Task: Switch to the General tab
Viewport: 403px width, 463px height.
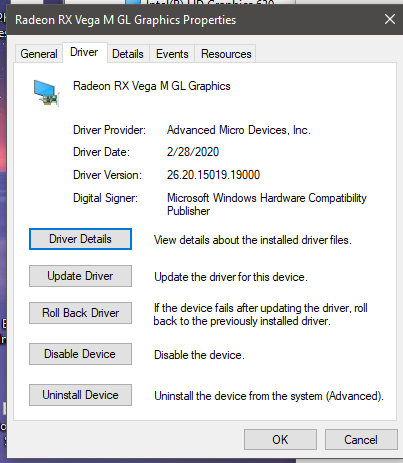Action: pos(39,54)
